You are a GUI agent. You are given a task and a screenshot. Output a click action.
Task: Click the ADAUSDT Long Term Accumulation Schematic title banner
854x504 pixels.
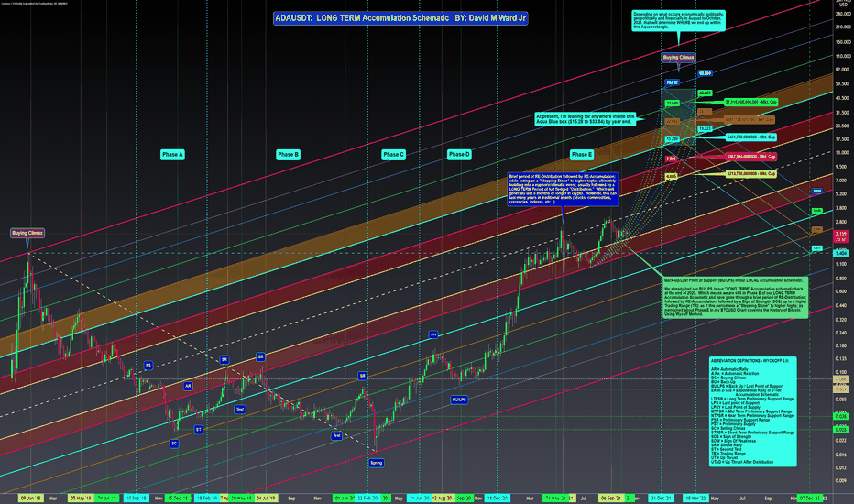coord(400,18)
